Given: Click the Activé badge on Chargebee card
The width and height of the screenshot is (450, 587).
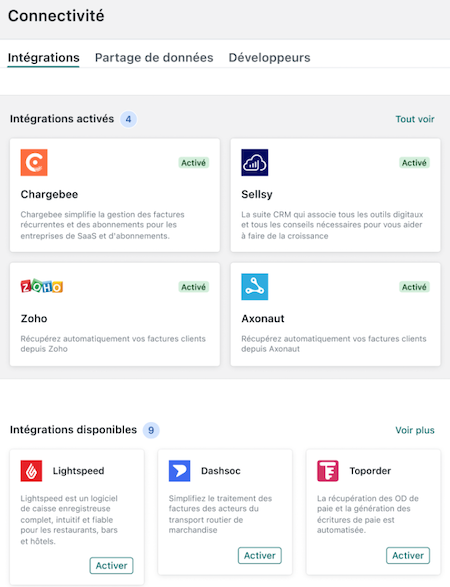Looking at the screenshot, I should point(194,163).
